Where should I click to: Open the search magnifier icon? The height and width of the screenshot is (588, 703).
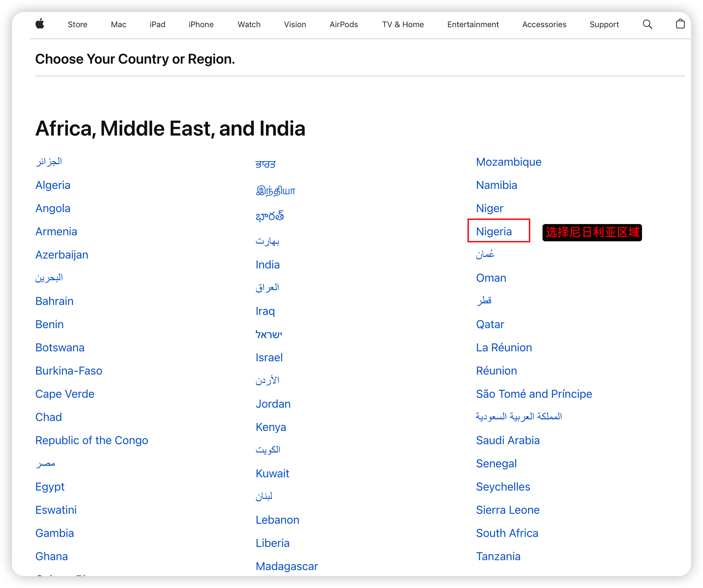(x=647, y=24)
